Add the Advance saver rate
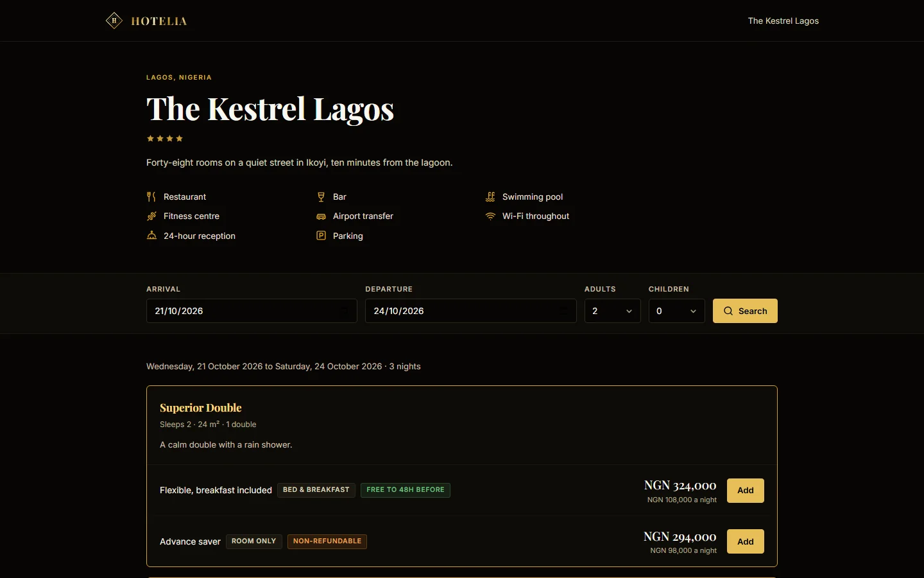 745,541
